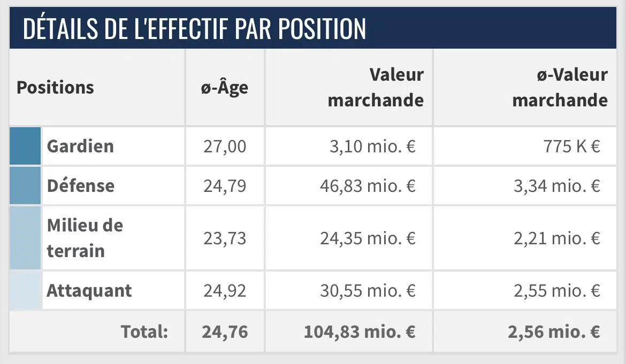
Task: Open the Attaquant position link
Action: [x=89, y=291]
